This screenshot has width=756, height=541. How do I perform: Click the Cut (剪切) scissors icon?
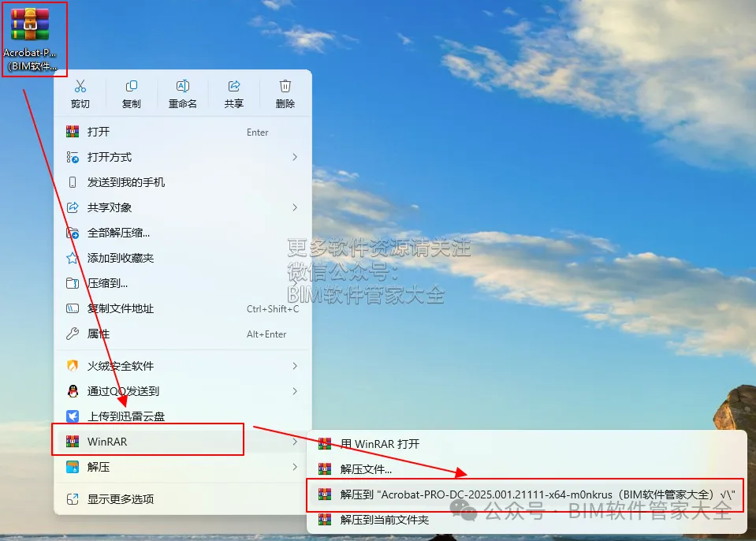tap(80, 86)
